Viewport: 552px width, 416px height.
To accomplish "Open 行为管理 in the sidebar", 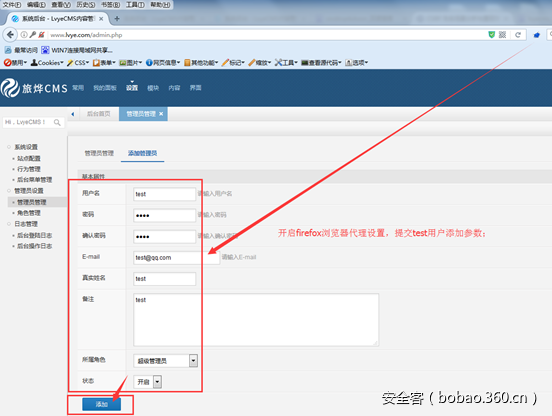I will [x=29, y=169].
